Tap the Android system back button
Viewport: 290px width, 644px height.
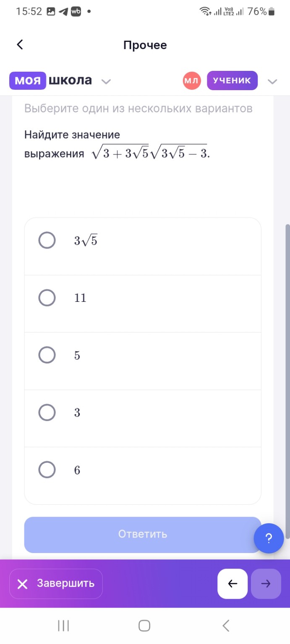(226, 626)
